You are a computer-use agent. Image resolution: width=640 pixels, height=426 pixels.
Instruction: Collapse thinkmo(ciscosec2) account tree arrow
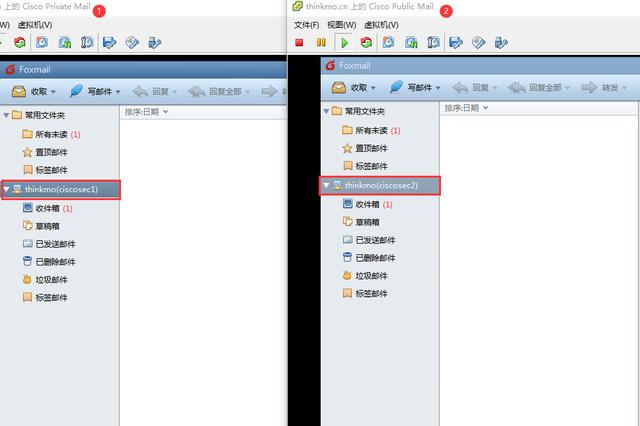[x=326, y=185]
